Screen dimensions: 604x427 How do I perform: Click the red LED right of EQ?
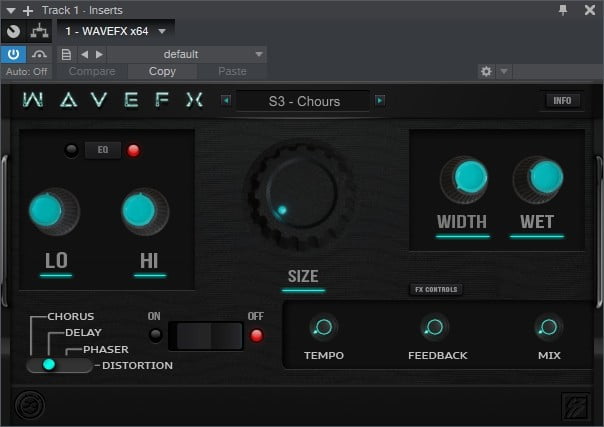click(133, 150)
